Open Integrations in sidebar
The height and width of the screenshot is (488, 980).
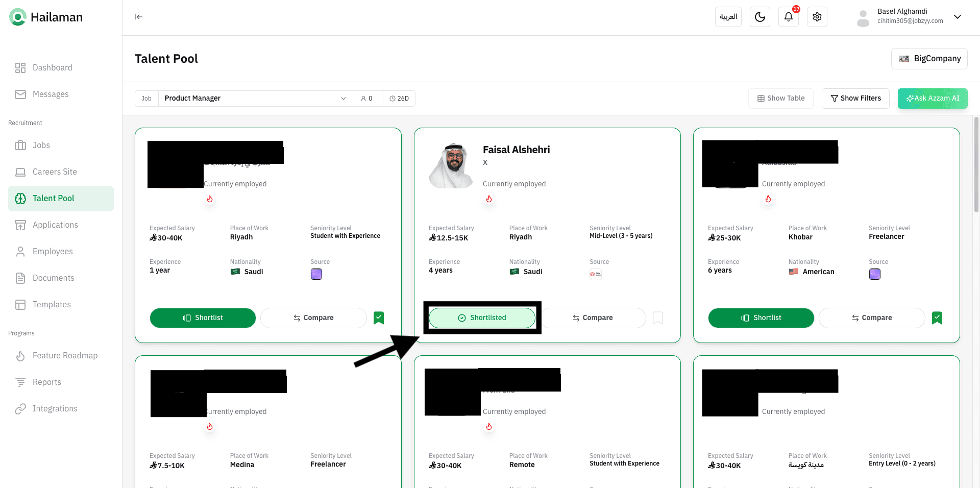tap(61, 409)
